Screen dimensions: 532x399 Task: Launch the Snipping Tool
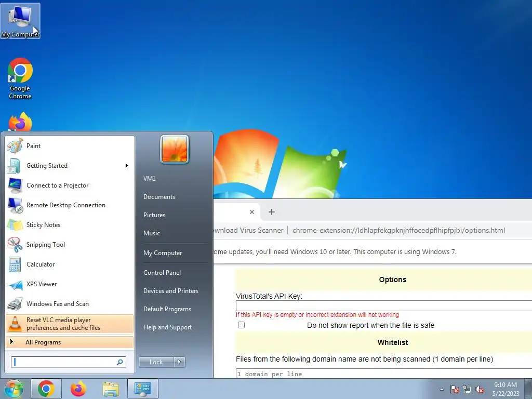click(70, 244)
